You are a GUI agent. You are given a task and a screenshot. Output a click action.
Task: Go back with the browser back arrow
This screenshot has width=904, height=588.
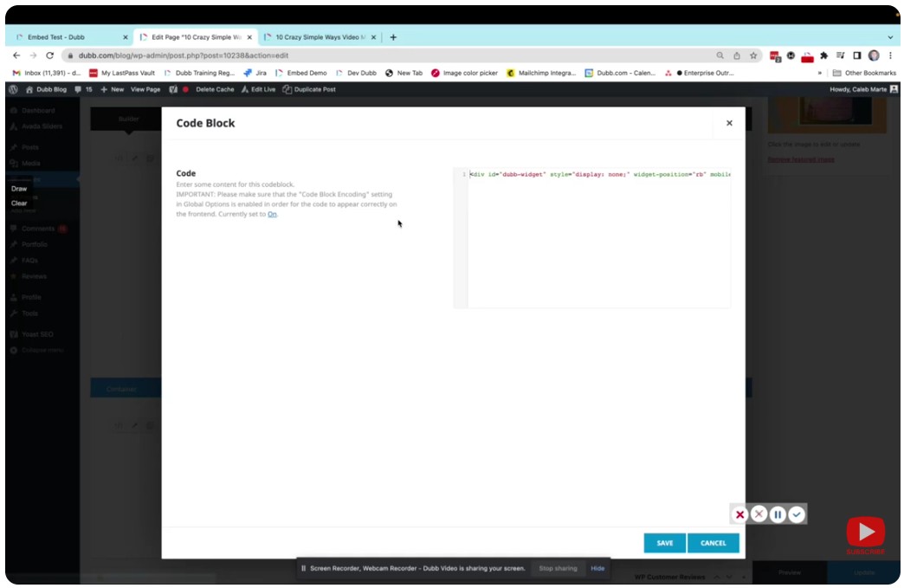point(16,55)
